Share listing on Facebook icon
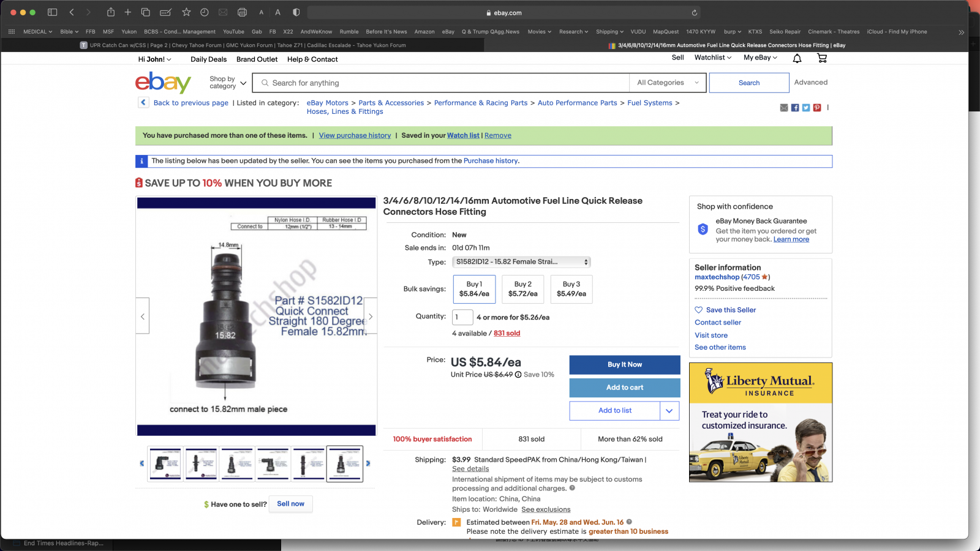The width and height of the screenshot is (980, 551). pos(795,108)
